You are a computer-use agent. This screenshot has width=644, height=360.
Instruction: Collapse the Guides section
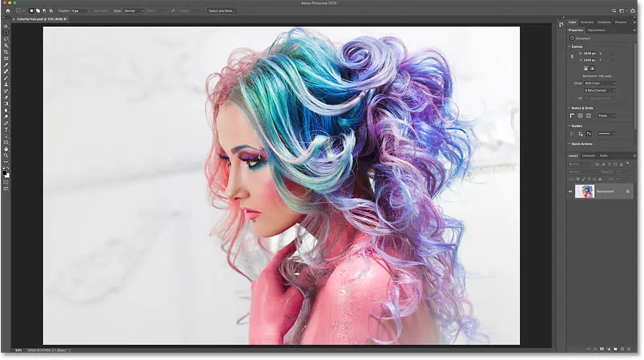point(570,126)
